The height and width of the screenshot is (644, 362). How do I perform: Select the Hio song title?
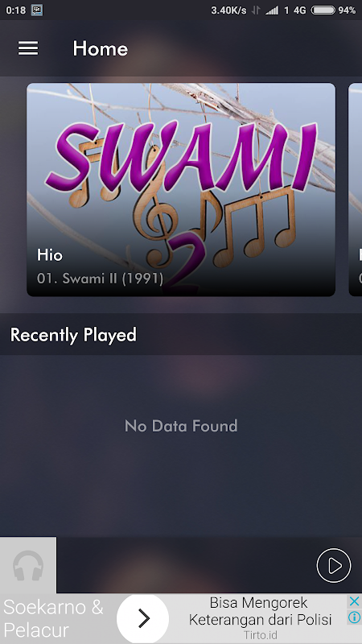pyautogui.click(x=50, y=255)
